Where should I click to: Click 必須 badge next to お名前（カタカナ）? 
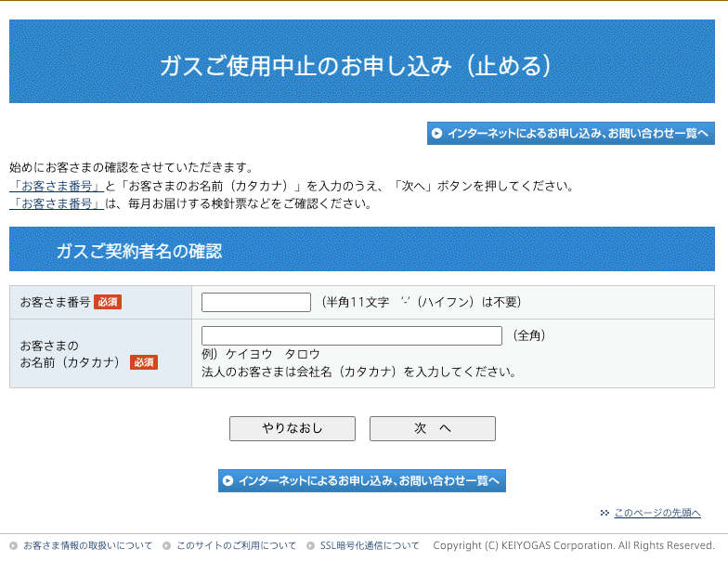(144, 362)
